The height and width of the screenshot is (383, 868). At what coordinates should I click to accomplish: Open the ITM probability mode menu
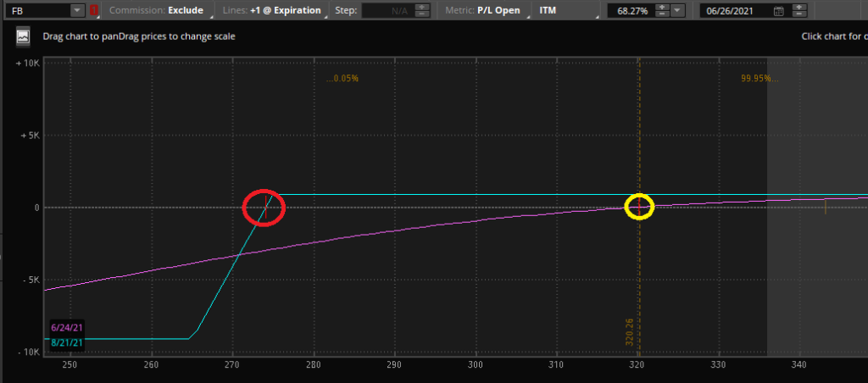[564, 11]
